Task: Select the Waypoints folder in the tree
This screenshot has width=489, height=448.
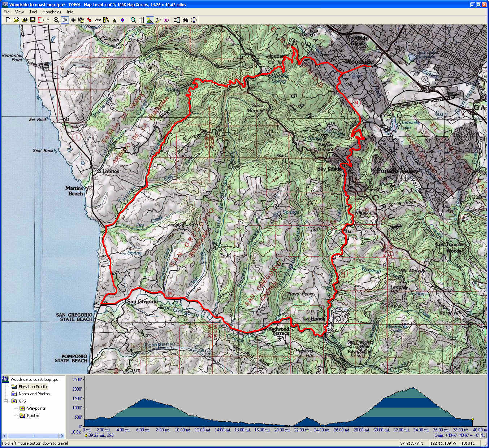Action: (36, 408)
